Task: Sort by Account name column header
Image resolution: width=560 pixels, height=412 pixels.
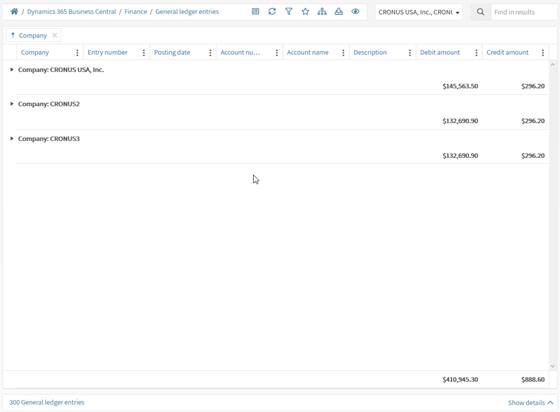Action: click(x=308, y=52)
